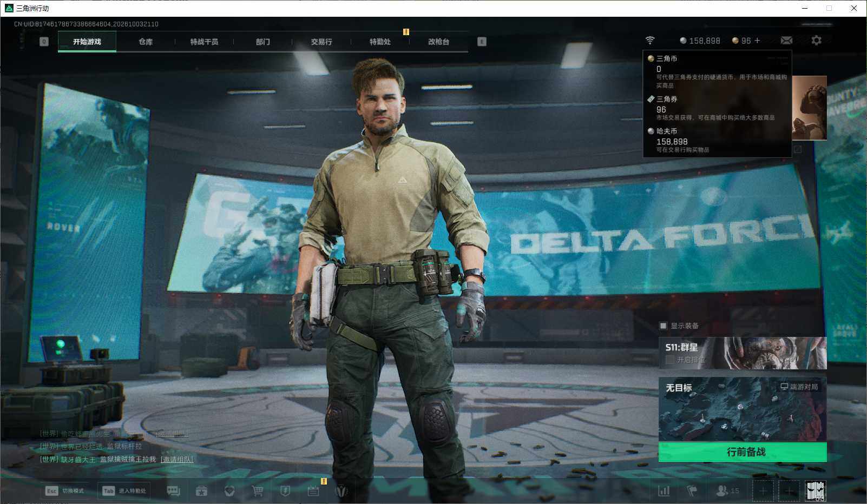Open the player avatar thumbnail
The height and width of the screenshot is (504, 867).
point(816,491)
